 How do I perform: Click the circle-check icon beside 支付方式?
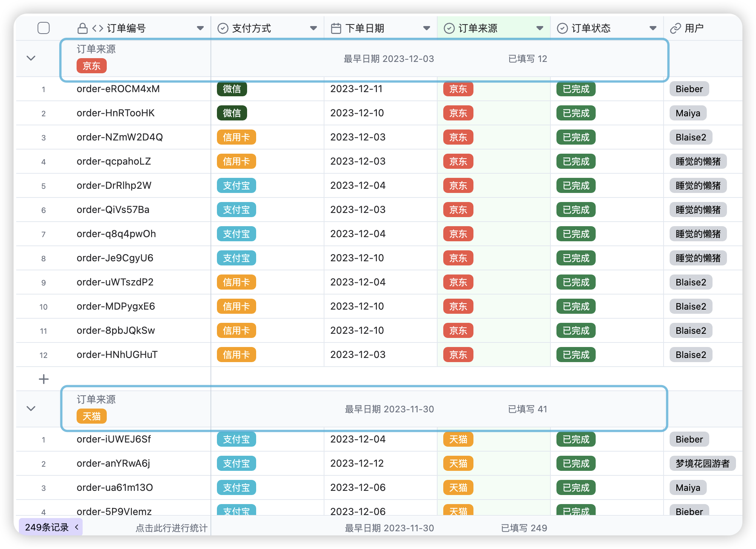(x=223, y=28)
